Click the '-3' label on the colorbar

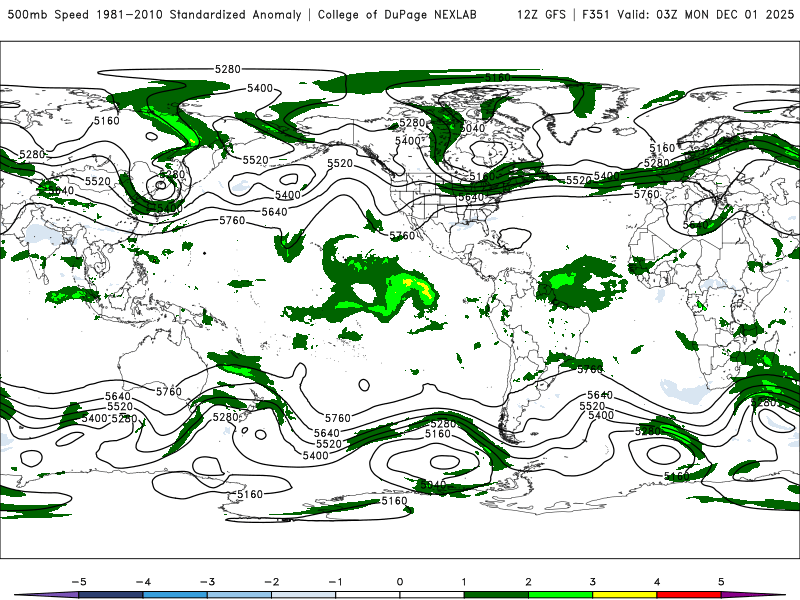[207, 582]
